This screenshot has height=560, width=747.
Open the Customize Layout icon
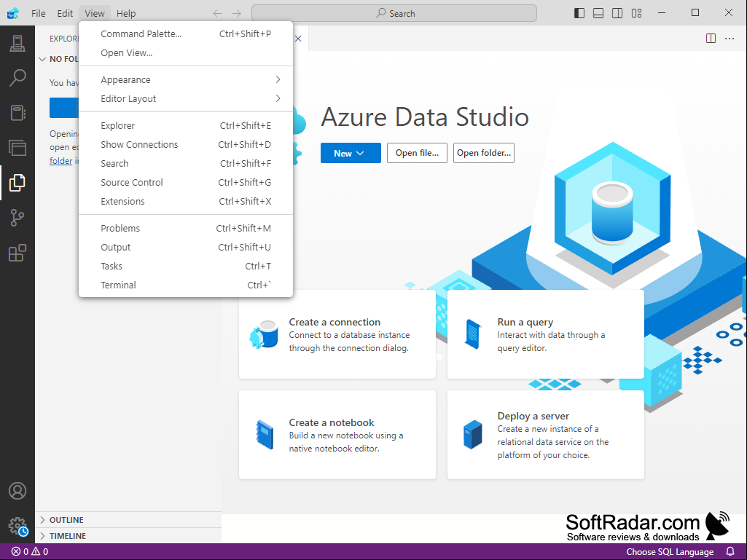pyautogui.click(x=636, y=13)
